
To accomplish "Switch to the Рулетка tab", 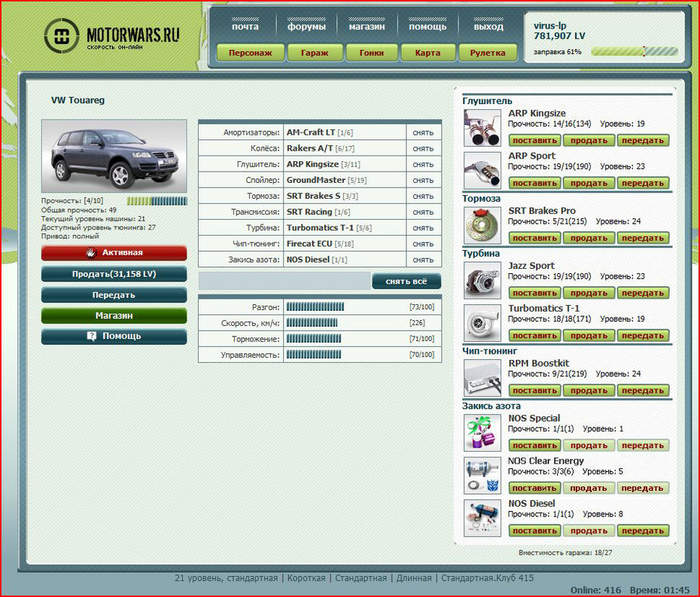I will point(488,53).
